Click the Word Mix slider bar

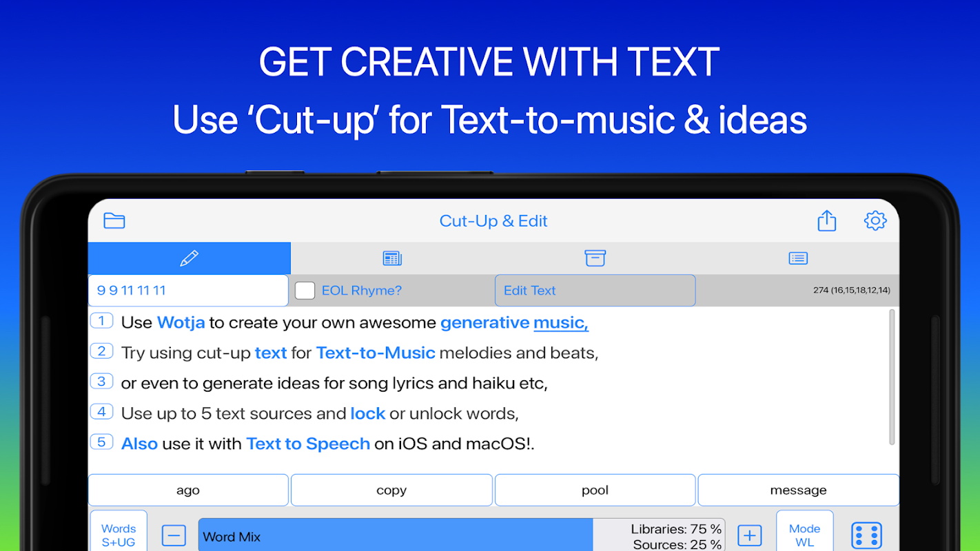pos(462,535)
